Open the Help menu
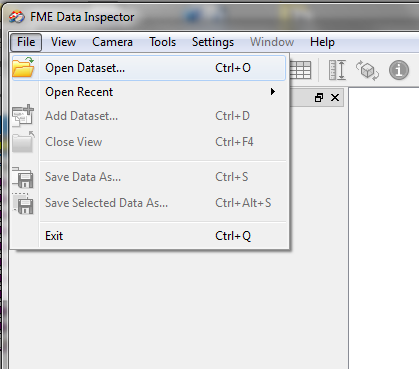 point(322,42)
